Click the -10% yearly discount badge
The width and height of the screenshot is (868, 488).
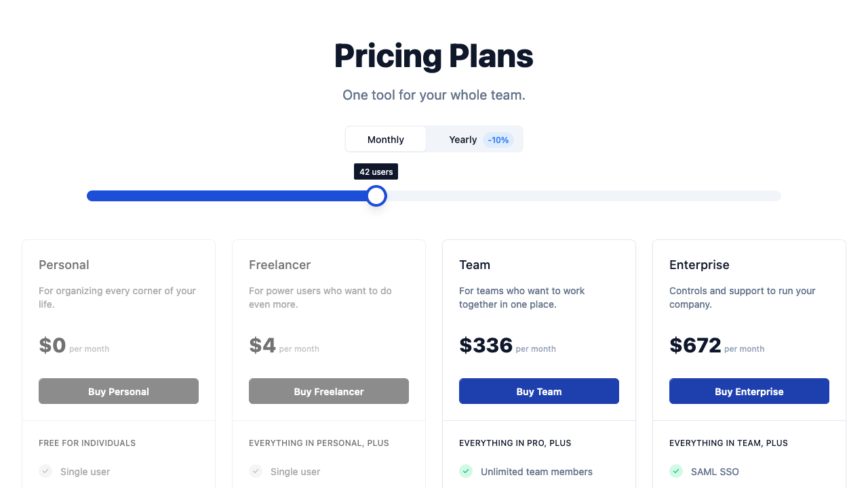coord(498,140)
